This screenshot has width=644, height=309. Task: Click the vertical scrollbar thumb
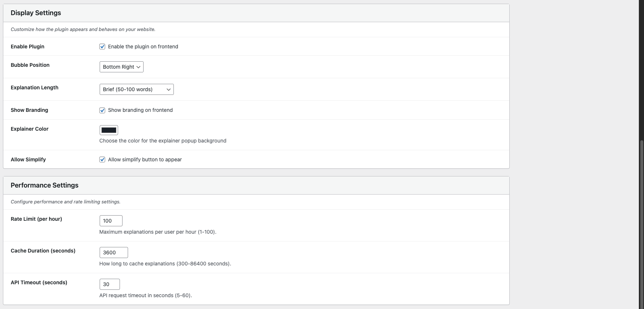[642, 222]
